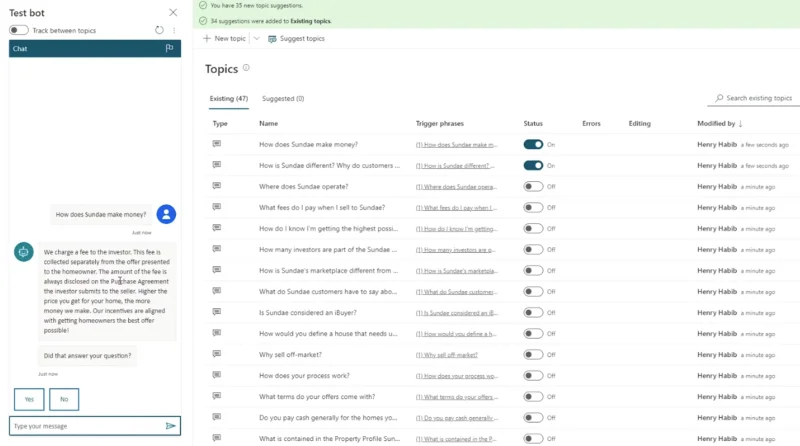Close the Test bot panel
800x446 pixels.
pos(173,13)
